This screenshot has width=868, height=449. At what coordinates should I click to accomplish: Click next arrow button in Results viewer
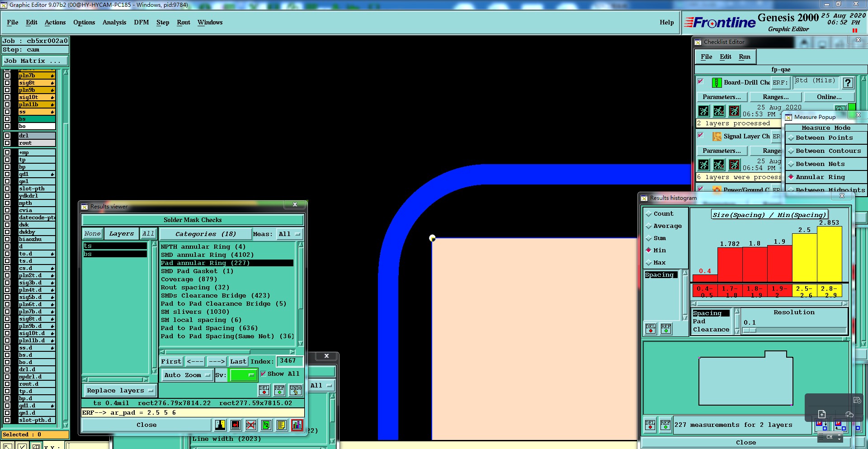coord(217,361)
